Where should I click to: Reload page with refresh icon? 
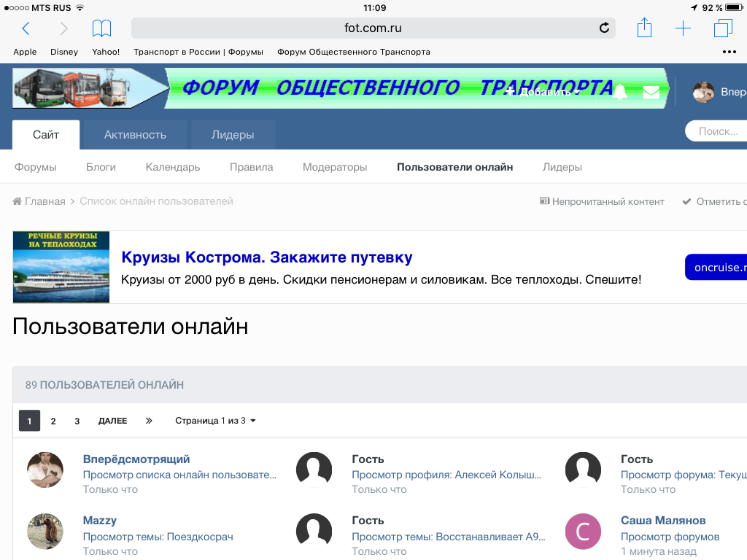click(x=604, y=28)
